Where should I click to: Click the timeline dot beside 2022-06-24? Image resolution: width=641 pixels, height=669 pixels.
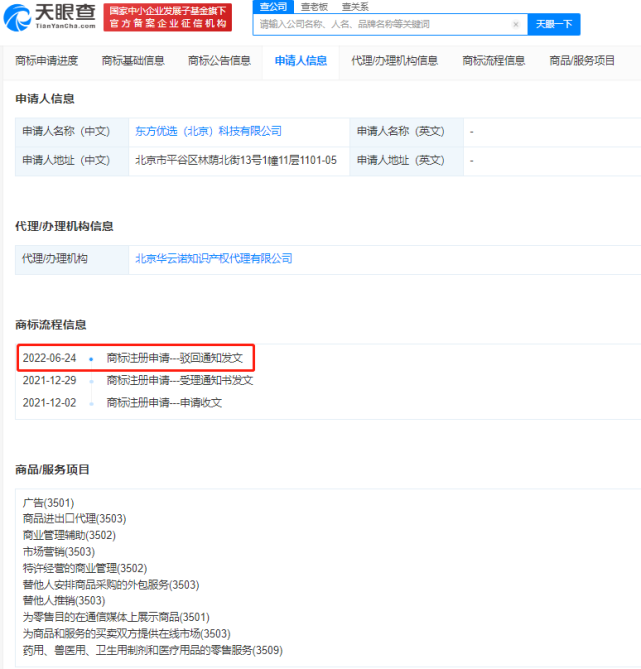91,359
